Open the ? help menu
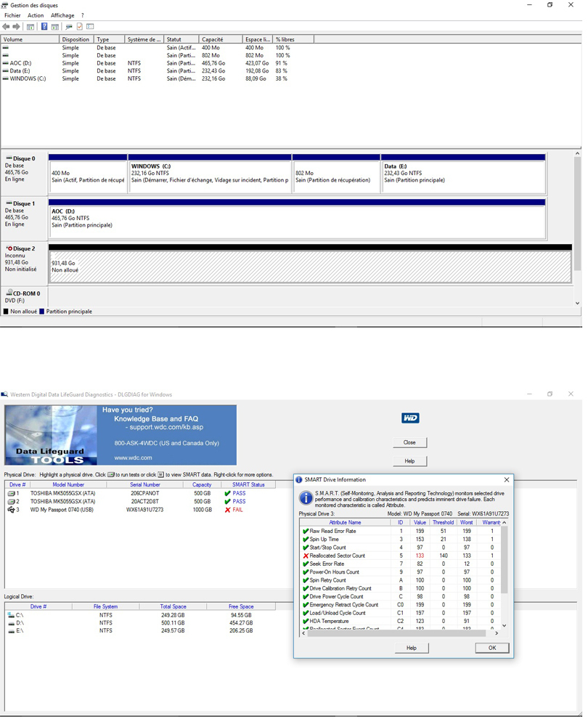This screenshot has width=588, height=724. coord(82,15)
